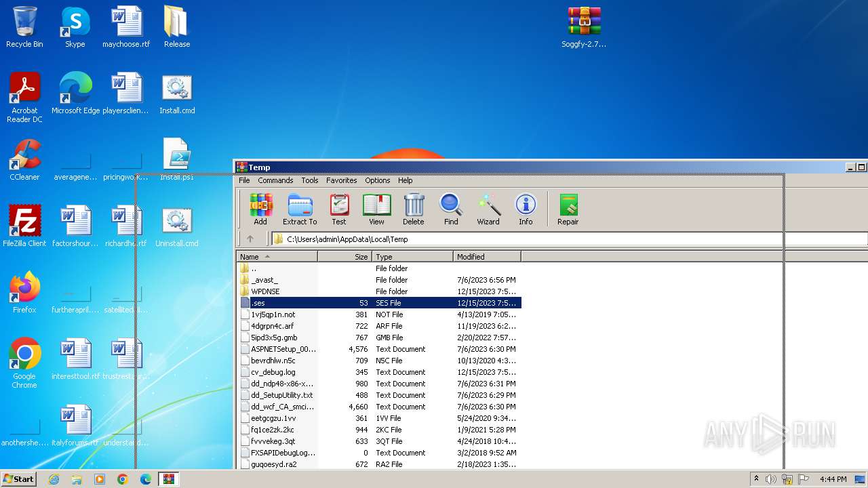Select the .ses file row

[378, 303]
